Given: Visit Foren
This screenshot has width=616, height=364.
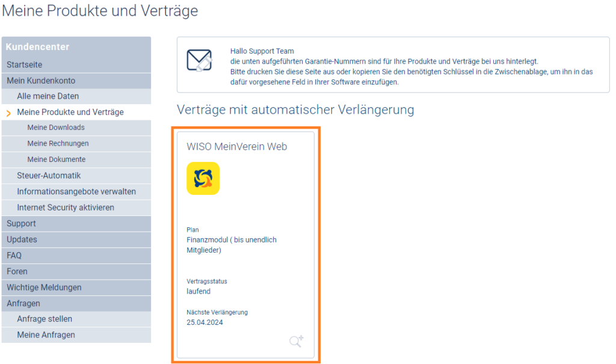Looking at the screenshot, I should tap(76, 271).
